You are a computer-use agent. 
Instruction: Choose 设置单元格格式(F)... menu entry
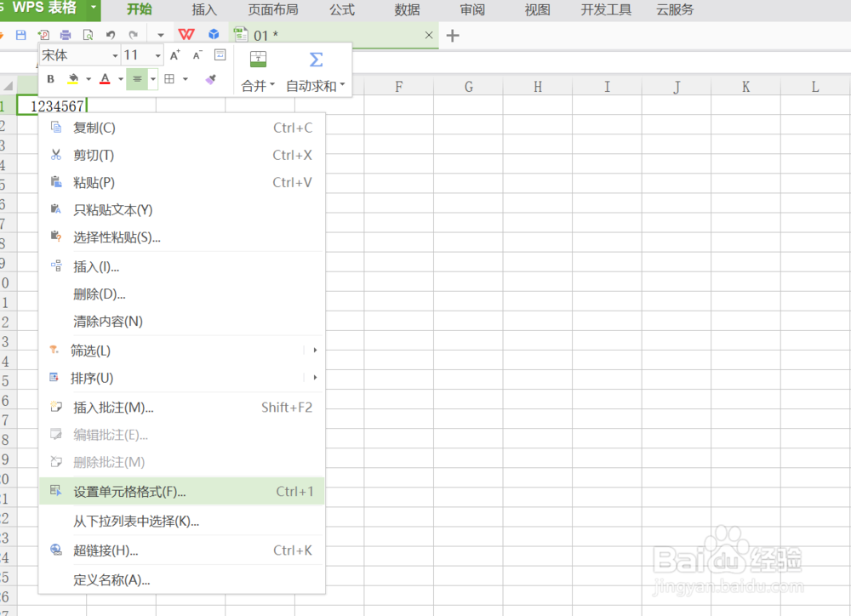tap(182, 492)
